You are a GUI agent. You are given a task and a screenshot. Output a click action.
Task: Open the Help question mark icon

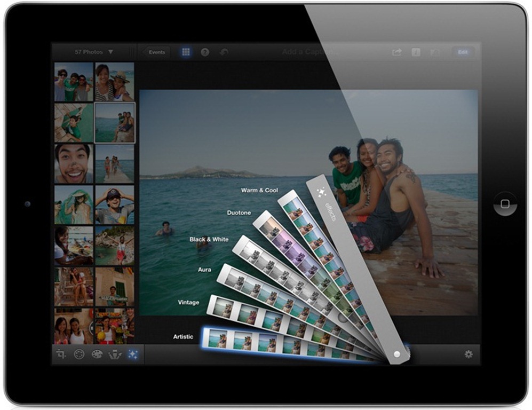click(205, 52)
